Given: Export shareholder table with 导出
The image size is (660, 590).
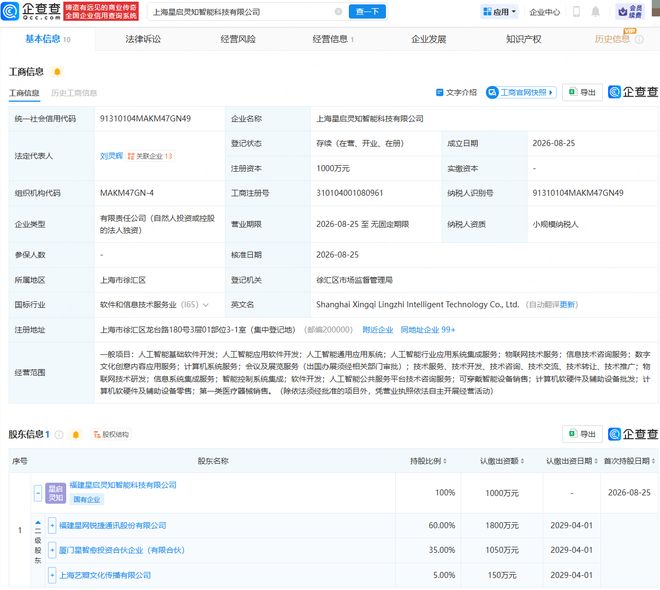Looking at the screenshot, I should [x=582, y=434].
